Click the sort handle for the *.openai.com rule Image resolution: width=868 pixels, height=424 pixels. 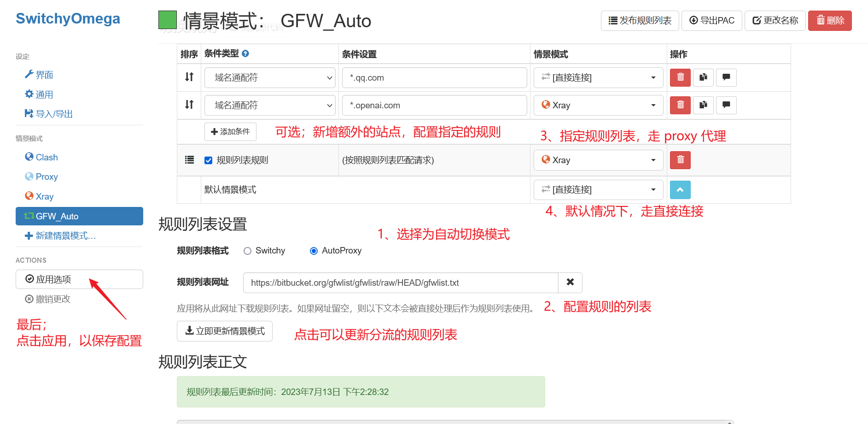[x=189, y=105]
